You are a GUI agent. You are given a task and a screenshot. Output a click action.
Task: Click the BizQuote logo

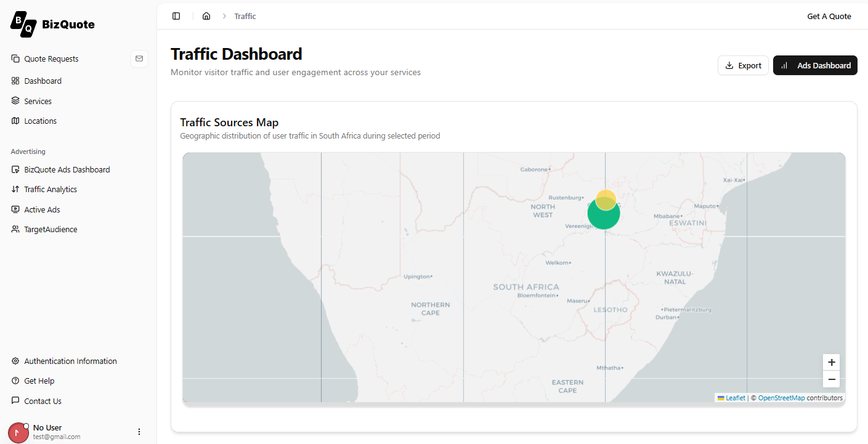point(52,23)
